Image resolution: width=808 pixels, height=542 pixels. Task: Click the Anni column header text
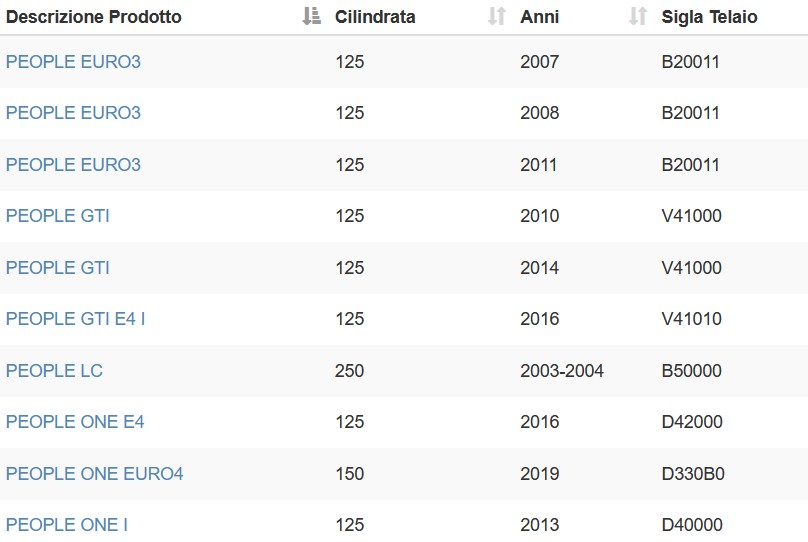click(540, 16)
